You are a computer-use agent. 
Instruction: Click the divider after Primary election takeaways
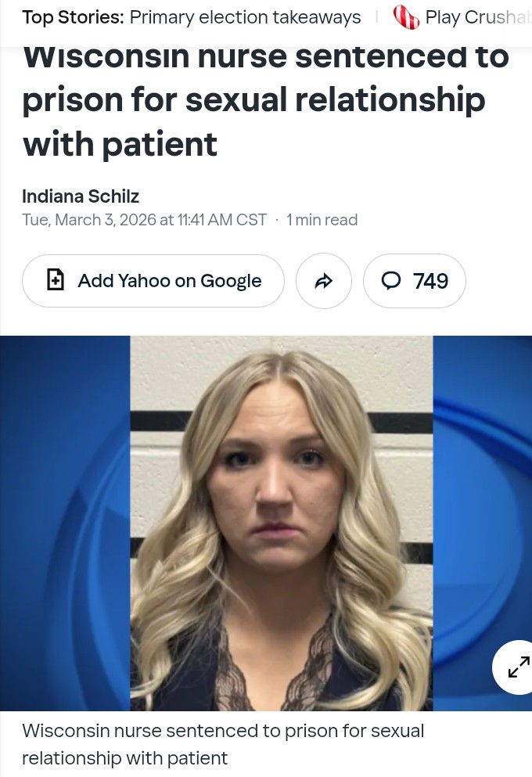(x=377, y=17)
